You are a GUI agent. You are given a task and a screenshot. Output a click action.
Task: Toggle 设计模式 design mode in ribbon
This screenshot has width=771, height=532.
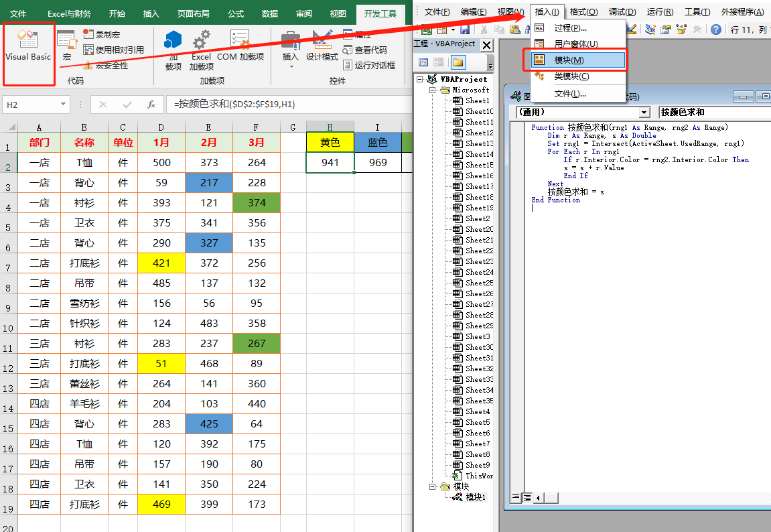(x=322, y=46)
